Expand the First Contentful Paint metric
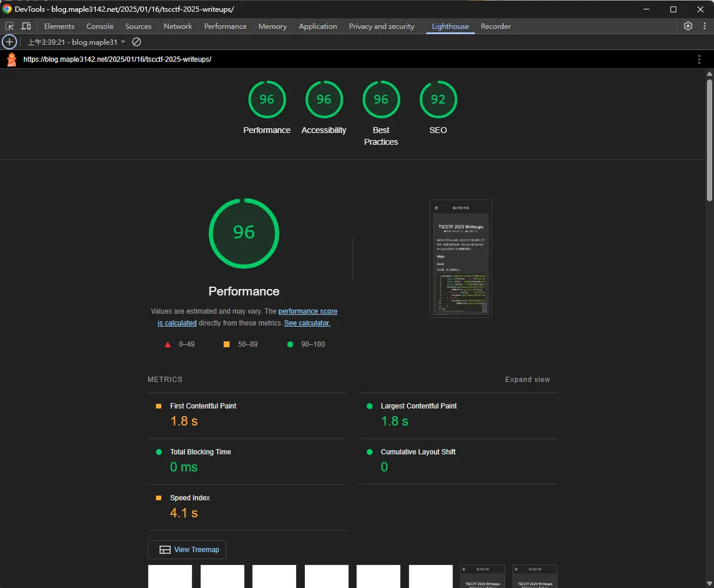Image resolution: width=714 pixels, height=588 pixels. 203,406
